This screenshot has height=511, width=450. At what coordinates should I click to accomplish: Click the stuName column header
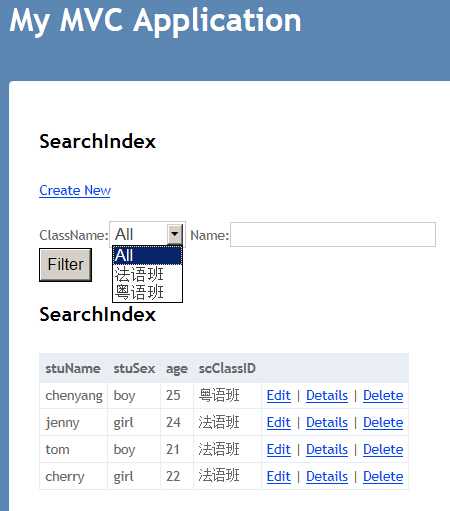click(x=73, y=369)
